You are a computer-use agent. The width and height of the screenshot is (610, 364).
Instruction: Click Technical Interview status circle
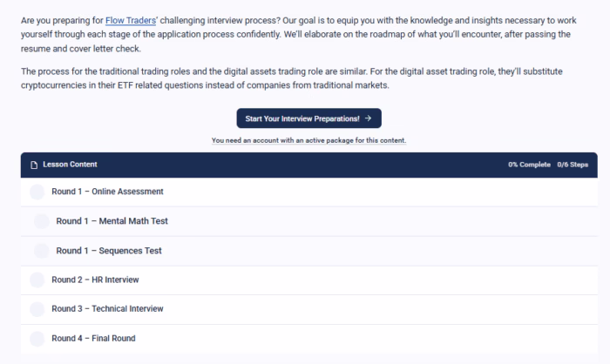pos(37,309)
